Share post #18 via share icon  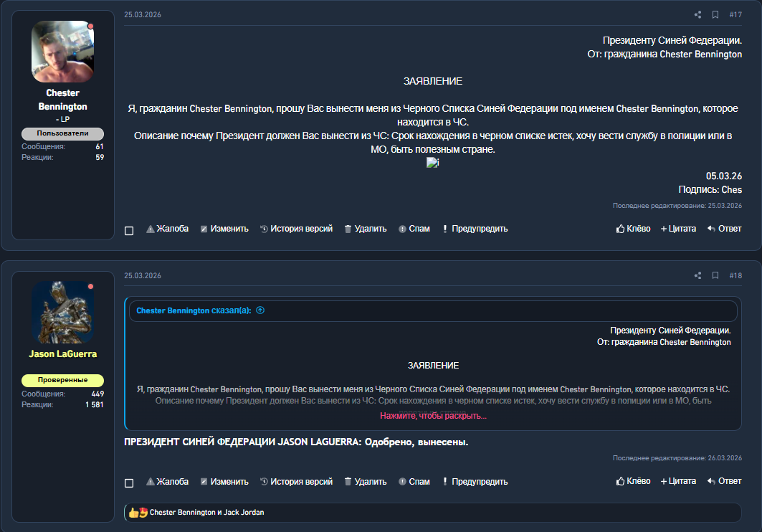[698, 275]
